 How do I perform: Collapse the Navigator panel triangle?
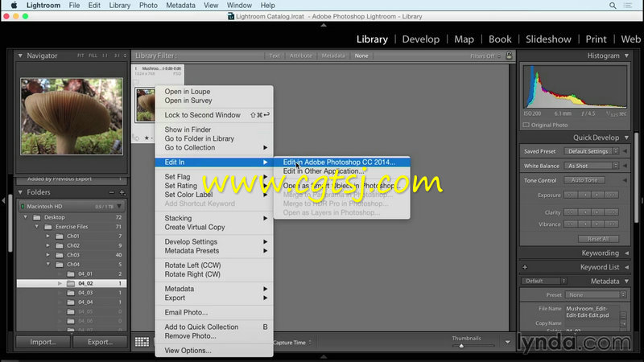coord(20,56)
